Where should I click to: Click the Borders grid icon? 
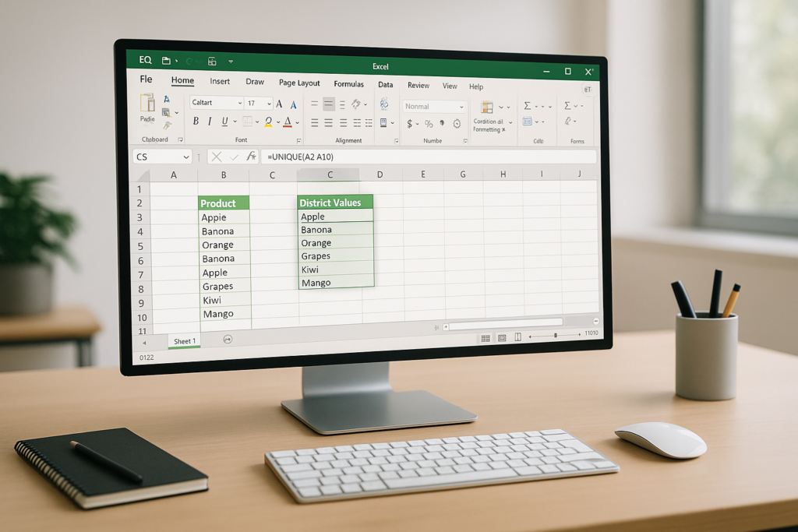pos(247,121)
